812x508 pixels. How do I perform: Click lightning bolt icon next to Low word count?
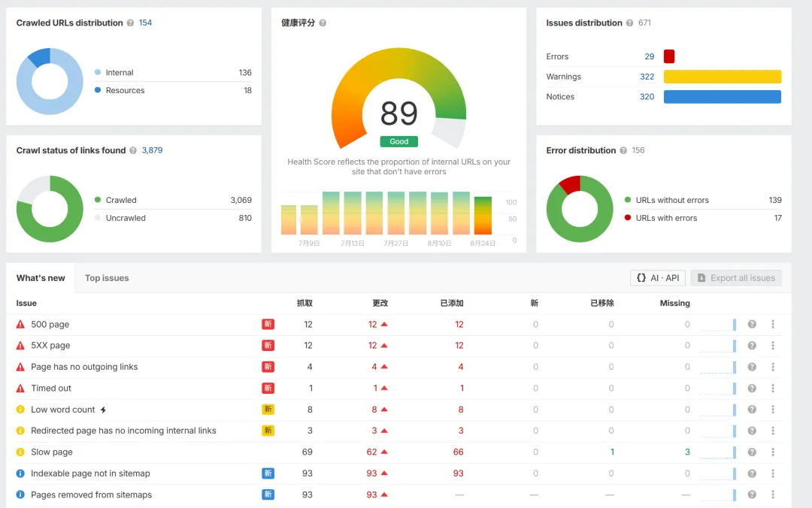103,410
